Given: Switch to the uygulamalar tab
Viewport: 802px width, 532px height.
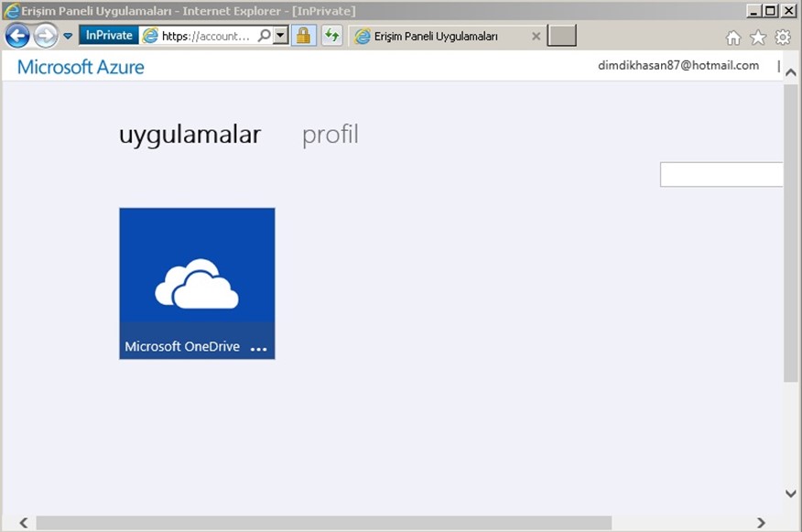Looking at the screenshot, I should [190, 135].
